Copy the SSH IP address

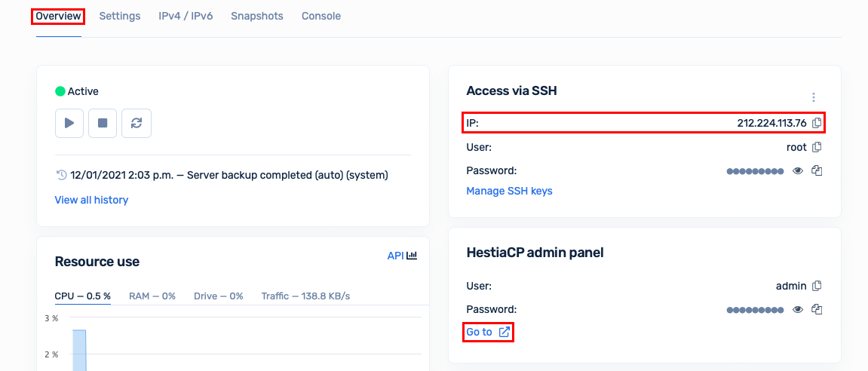coord(816,123)
